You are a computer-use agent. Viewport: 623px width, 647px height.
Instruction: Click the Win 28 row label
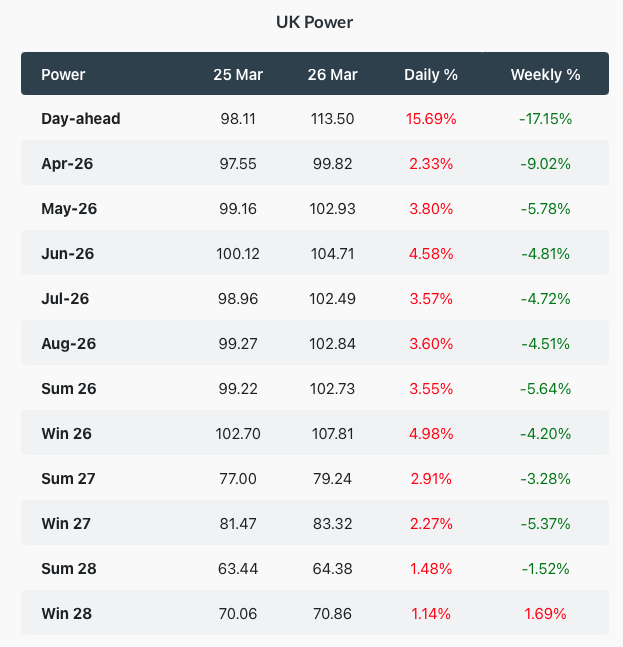point(67,614)
